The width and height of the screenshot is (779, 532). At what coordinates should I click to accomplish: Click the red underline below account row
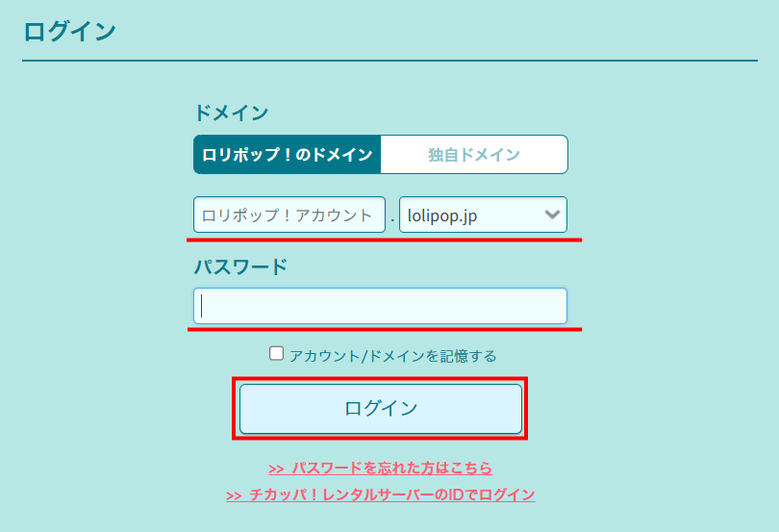pos(385,239)
